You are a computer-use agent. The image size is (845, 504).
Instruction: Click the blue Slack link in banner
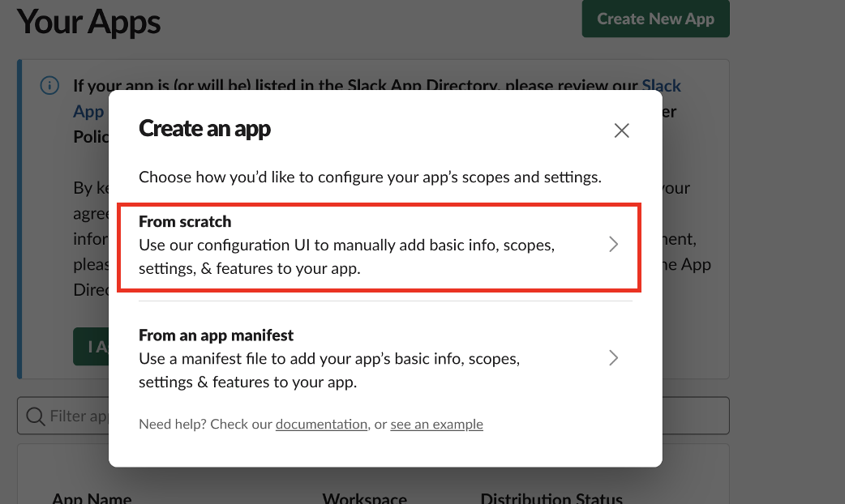(661, 86)
